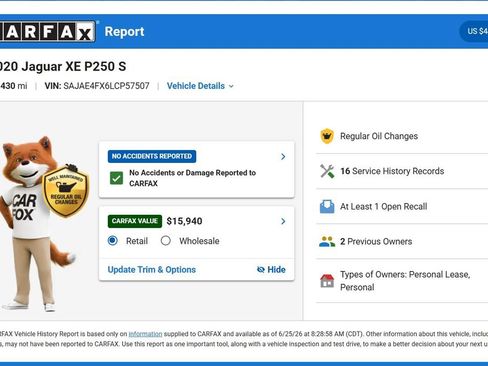Click Update Trim & Options link
This screenshot has width=488, height=366.
click(152, 269)
